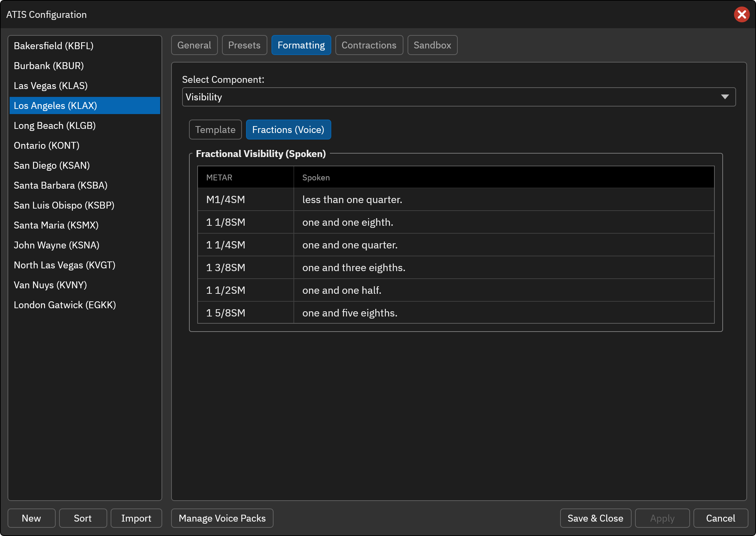Select North Las Vegas (KVGT)
This screenshot has width=756, height=536.
pyautogui.click(x=85, y=265)
